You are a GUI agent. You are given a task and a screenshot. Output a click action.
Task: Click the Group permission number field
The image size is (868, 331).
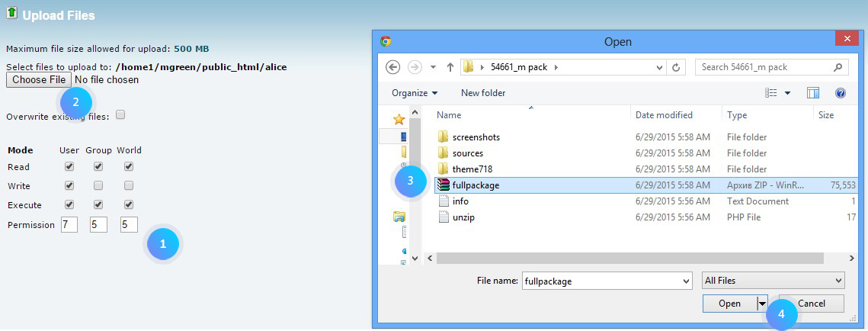(x=98, y=224)
